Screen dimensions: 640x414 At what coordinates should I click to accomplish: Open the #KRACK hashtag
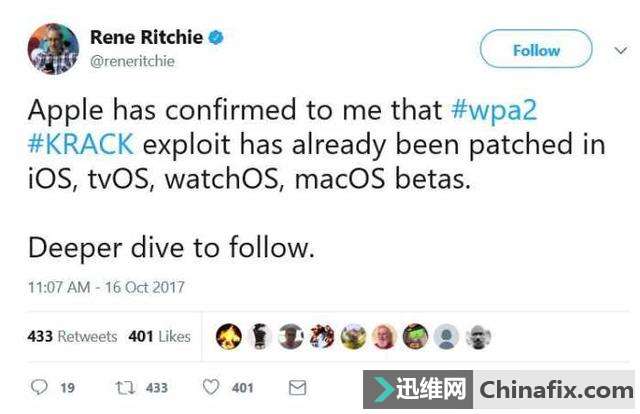(81, 144)
